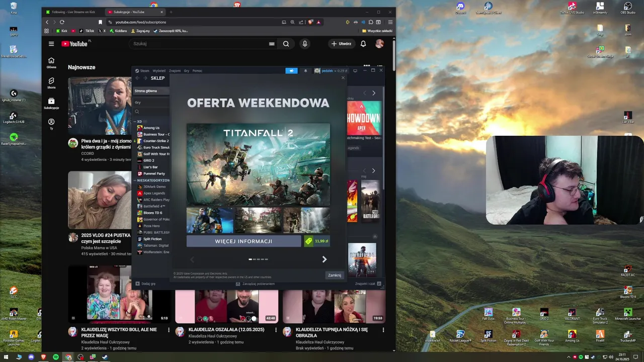Click the Steam announcements megaphone button

pyautogui.click(x=291, y=71)
